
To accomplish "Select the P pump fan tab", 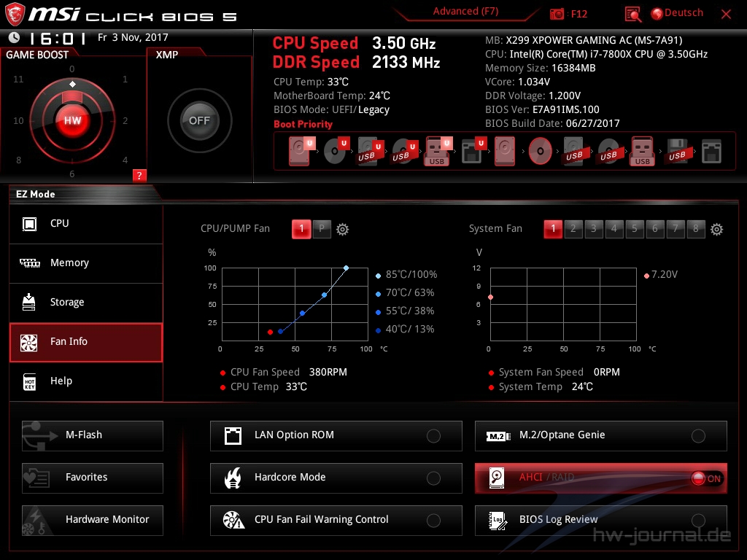I will [x=322, y=229].
